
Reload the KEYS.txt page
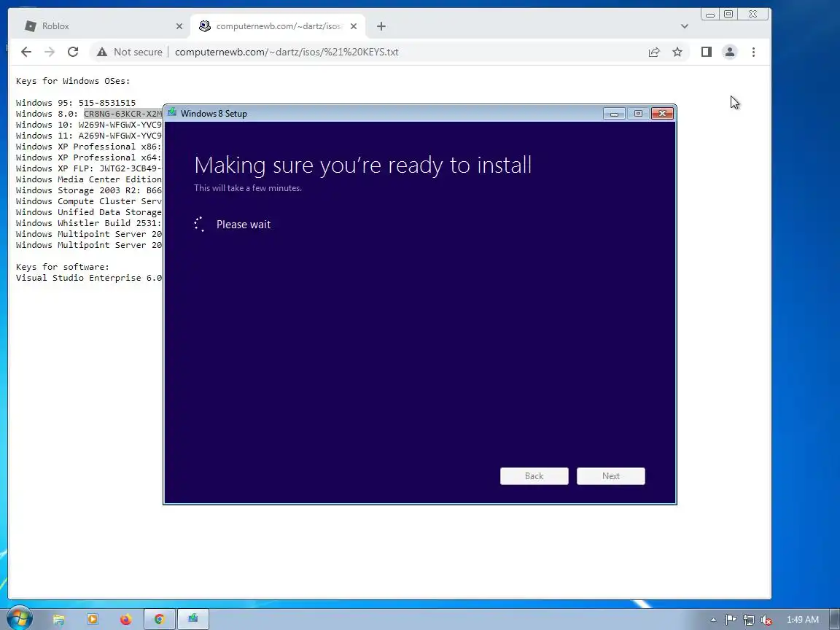pyautogui.click(x=73, y=52)
